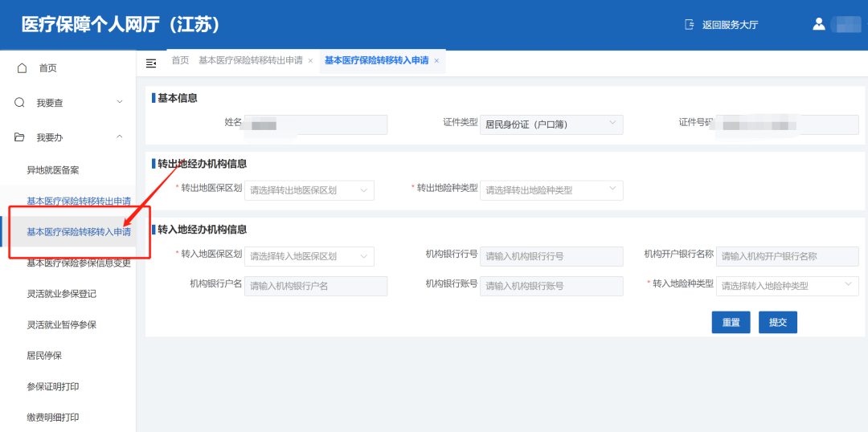Expand the 我要查 sidebar menu
The image size is (868, 432).
tap(120, 103)
